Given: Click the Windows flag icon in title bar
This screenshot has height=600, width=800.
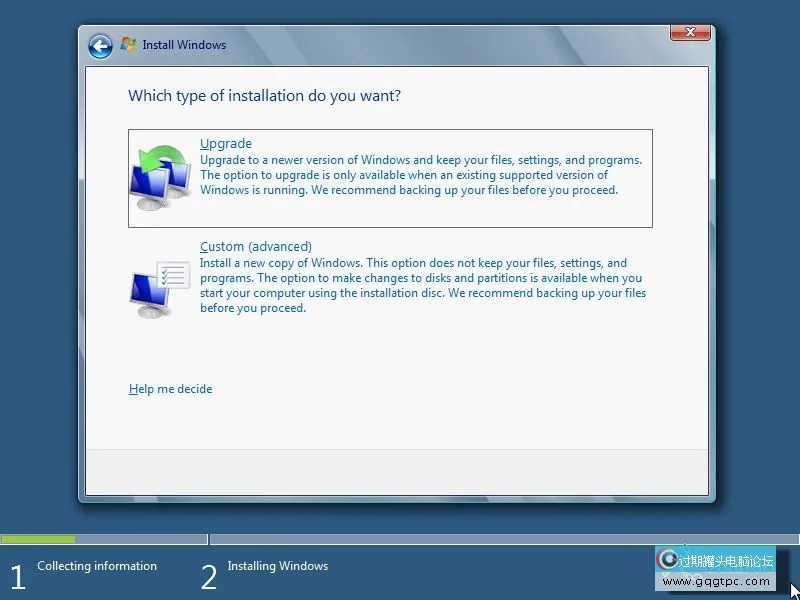Looking at the screenshot, I should point(128,45).
